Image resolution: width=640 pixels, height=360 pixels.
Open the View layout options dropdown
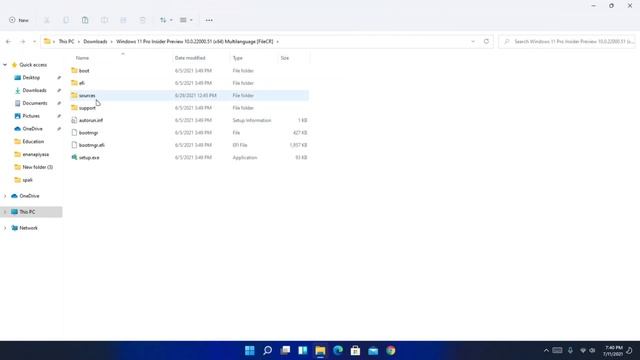(186, 20)
